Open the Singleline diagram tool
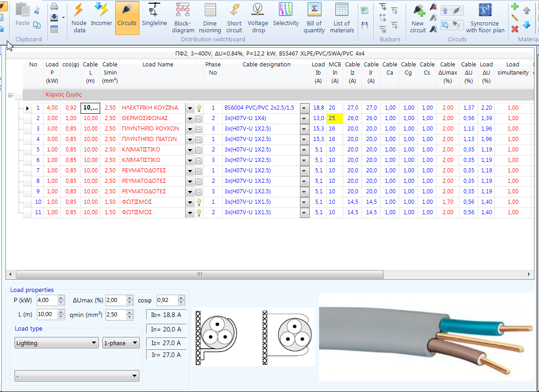This screenshot has height=392, width=539. [x=154, y=18]
